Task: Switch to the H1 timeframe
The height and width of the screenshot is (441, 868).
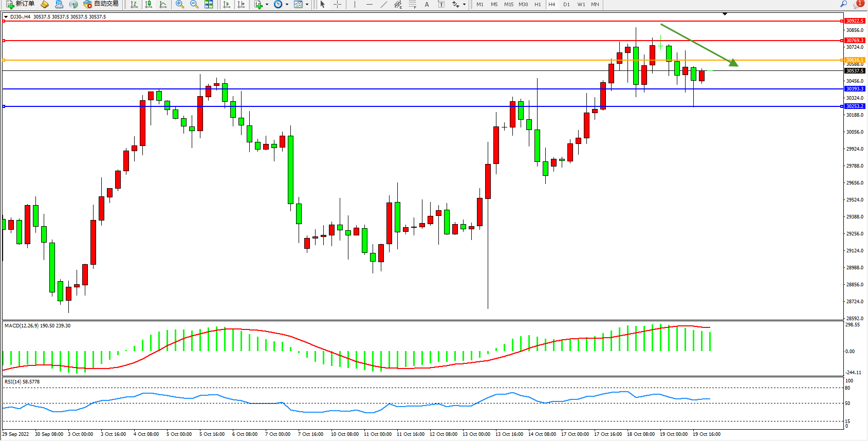Action: [x=538, y=4]
